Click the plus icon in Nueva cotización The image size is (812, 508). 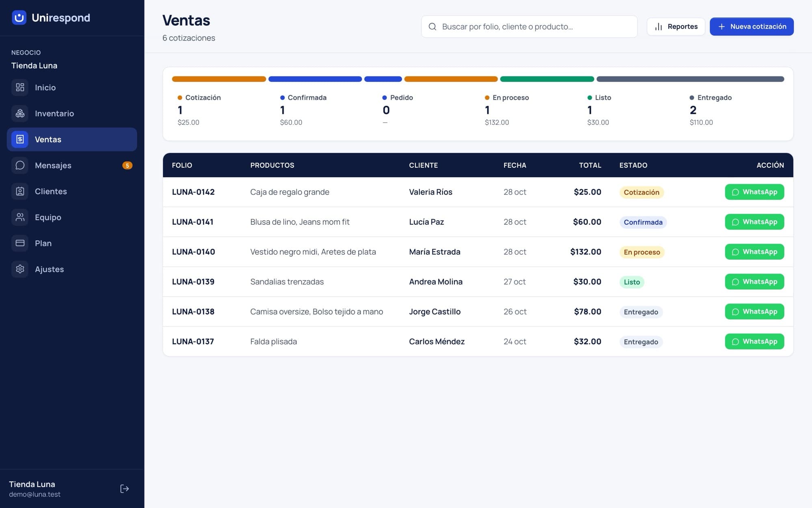point(721,26)
